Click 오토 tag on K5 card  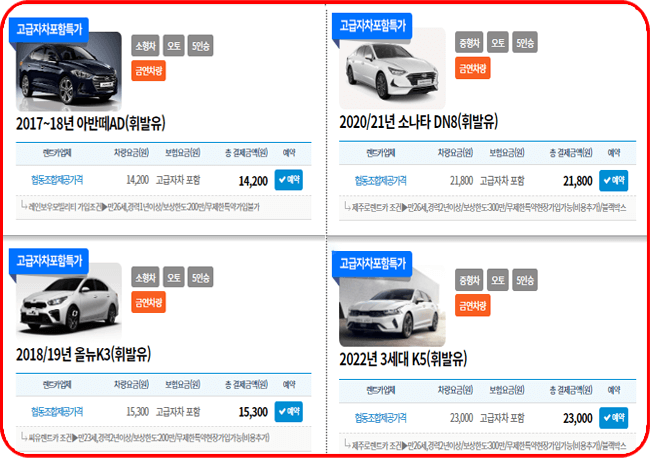[497, 280]
